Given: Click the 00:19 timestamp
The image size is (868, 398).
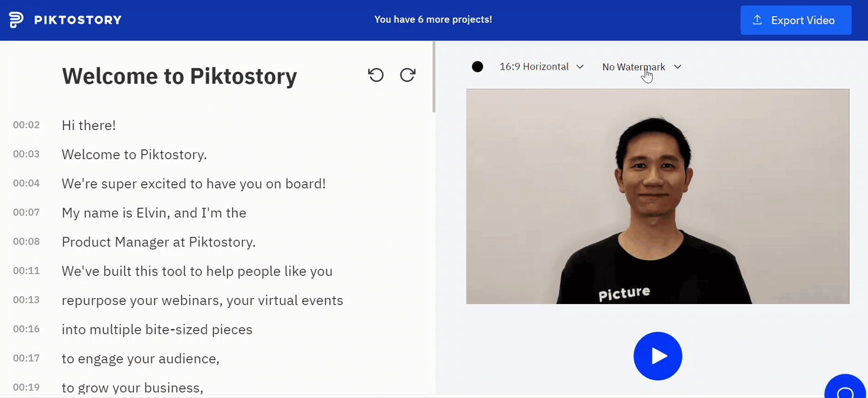Looking at the screenshot, I should tap(27, 387).
